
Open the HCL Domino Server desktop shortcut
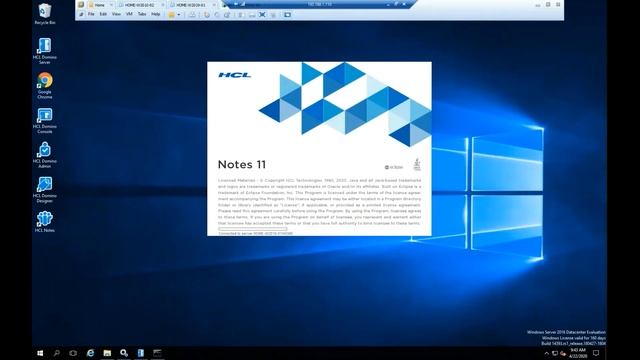(x=44, y=51)
